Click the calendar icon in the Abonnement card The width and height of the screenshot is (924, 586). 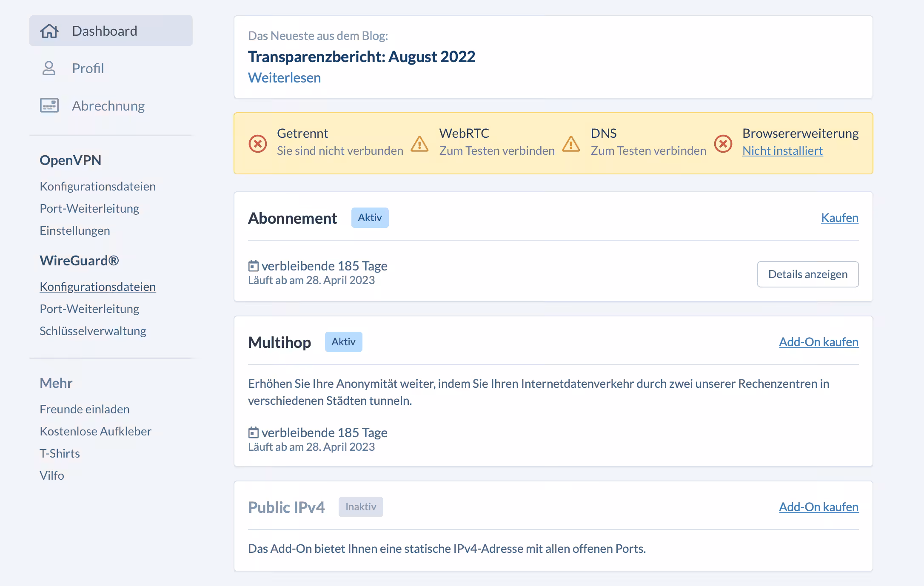253,265
